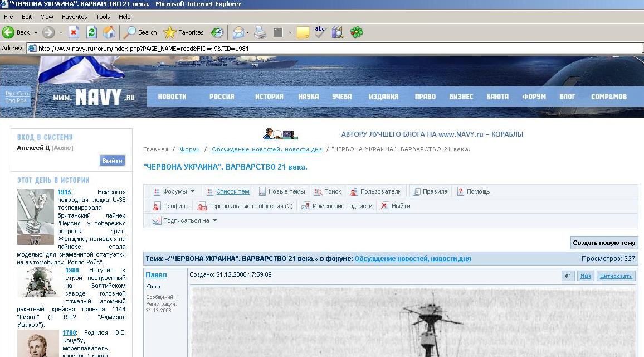
Task: Open the Mail dropdown arrow
Action: click(x=248, y=32)
